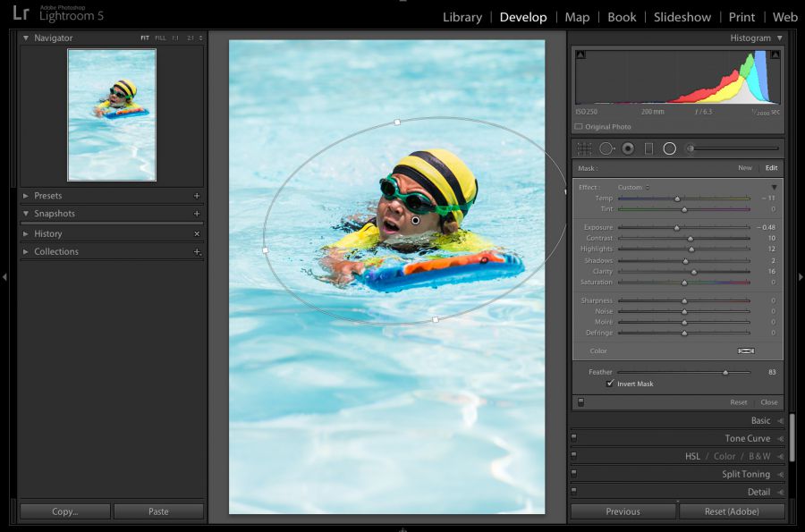Toggle the Tone Curve panel switch

pos(573,438)
